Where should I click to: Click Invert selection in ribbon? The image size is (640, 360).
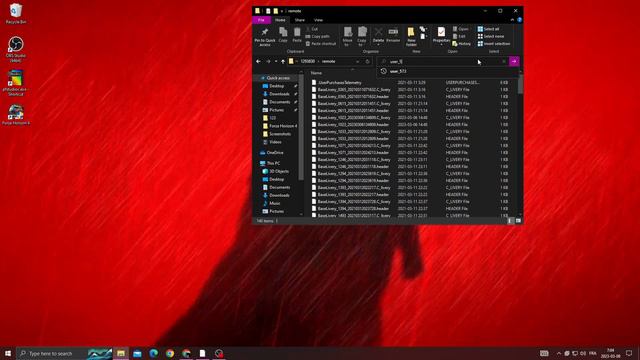[x=494, y=44]
